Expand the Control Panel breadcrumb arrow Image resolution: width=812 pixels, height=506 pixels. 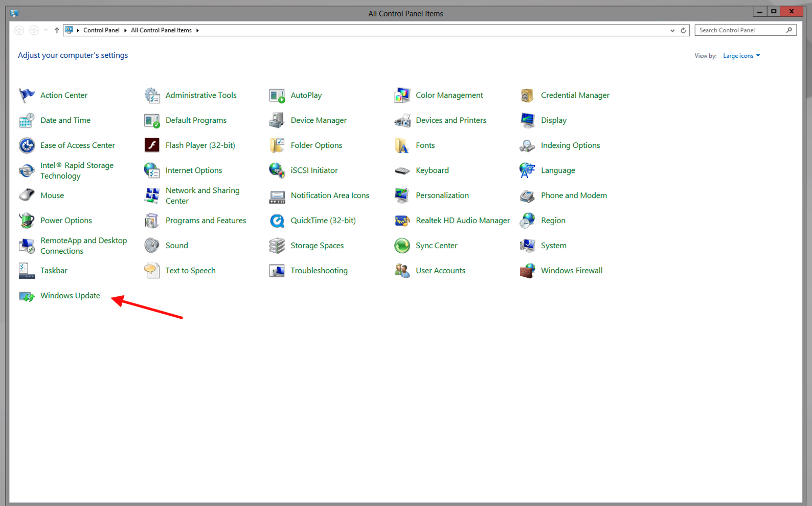(x=125, y=31)
